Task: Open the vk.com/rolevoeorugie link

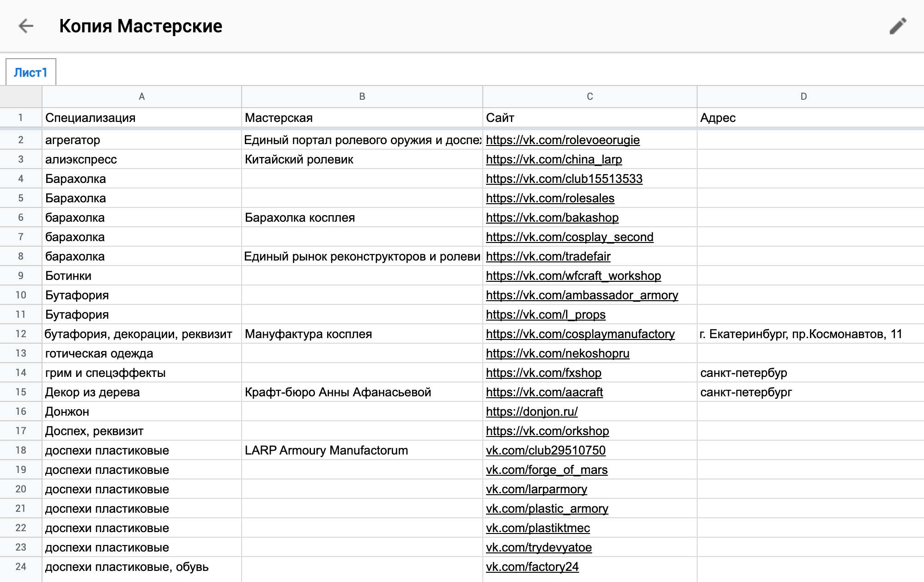Action: click(x=563, y=140)
